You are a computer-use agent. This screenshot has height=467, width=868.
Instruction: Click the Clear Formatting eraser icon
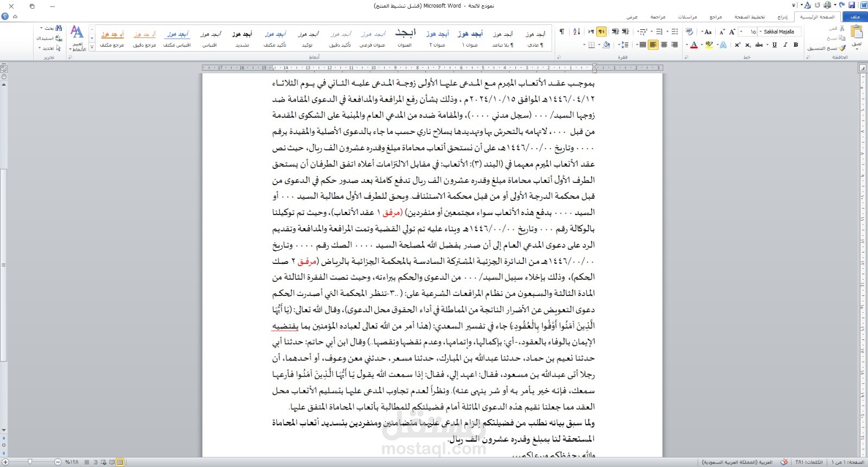point(689,31)
